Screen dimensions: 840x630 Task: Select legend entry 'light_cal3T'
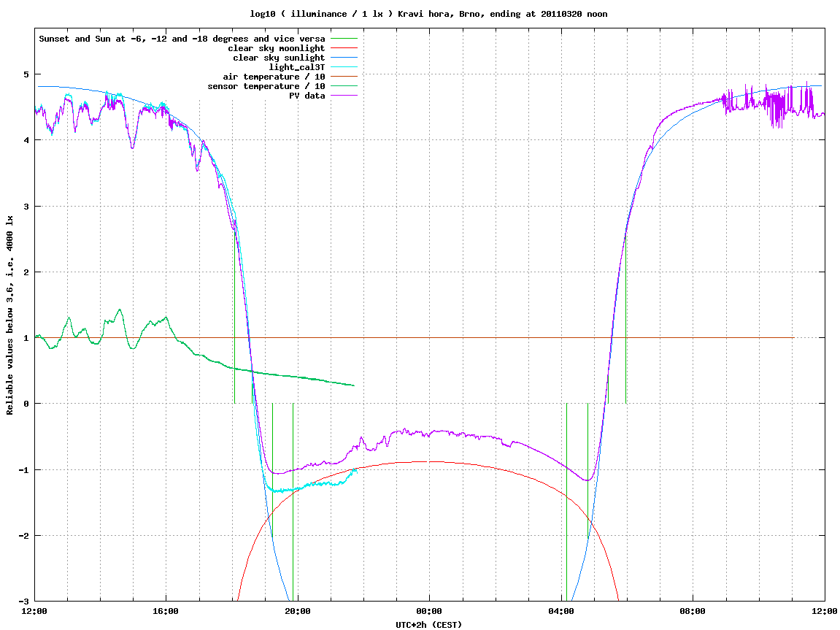tap(297, 67)
